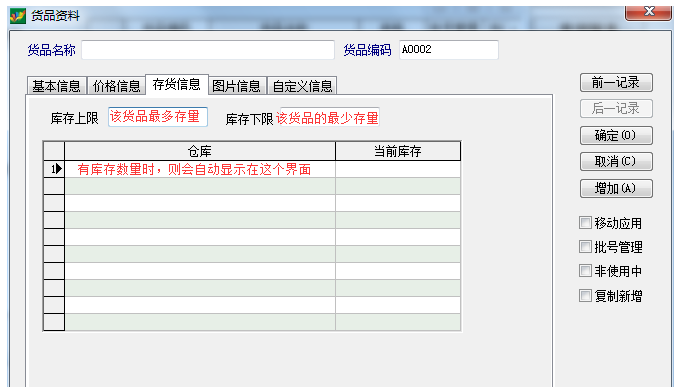This screenshot has height=387, width=675.
Task: Click the 后一记录 button
Action: tap(616, 108)
